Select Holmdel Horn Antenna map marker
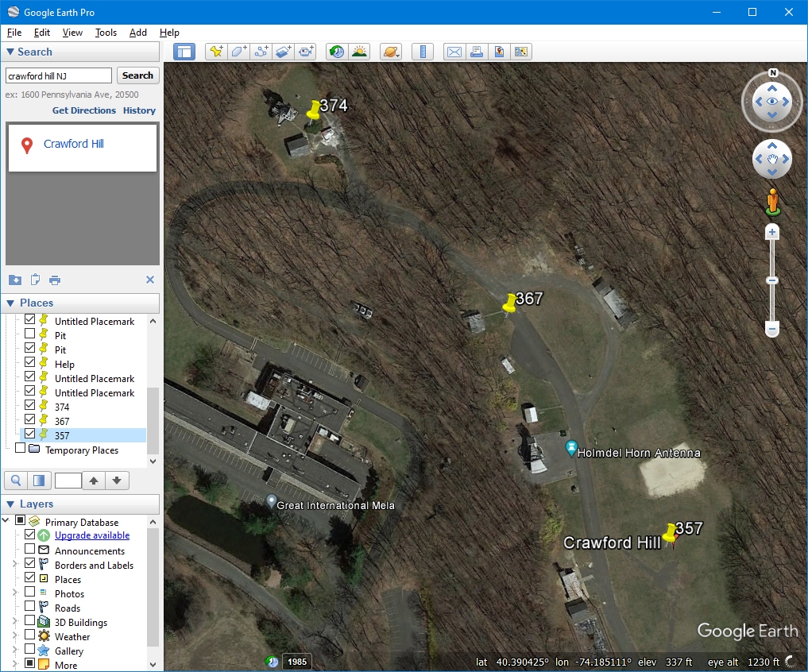Image resolution: width=808 pixels, height=672 pixels. click(x=571, y=448)
